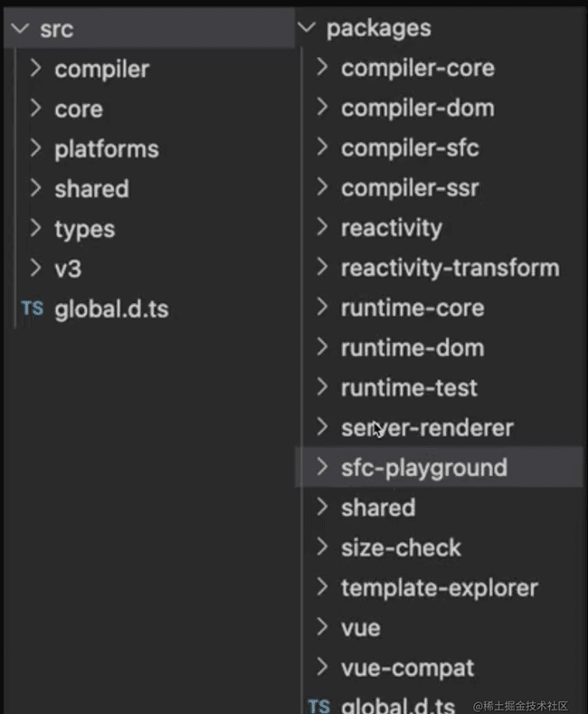588x714 pixels.
Task: Open the template-explorer folder
Action: point(439,588)
